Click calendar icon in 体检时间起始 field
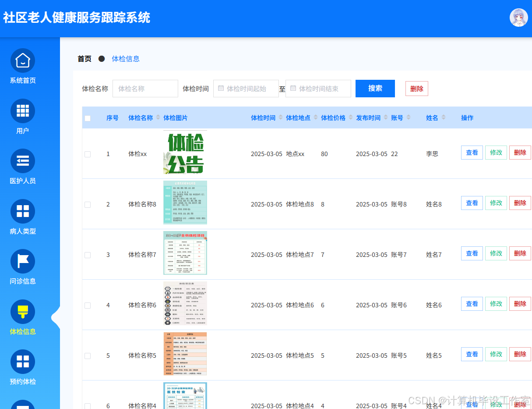Screen dimensions: 532x409 [221, 88]
